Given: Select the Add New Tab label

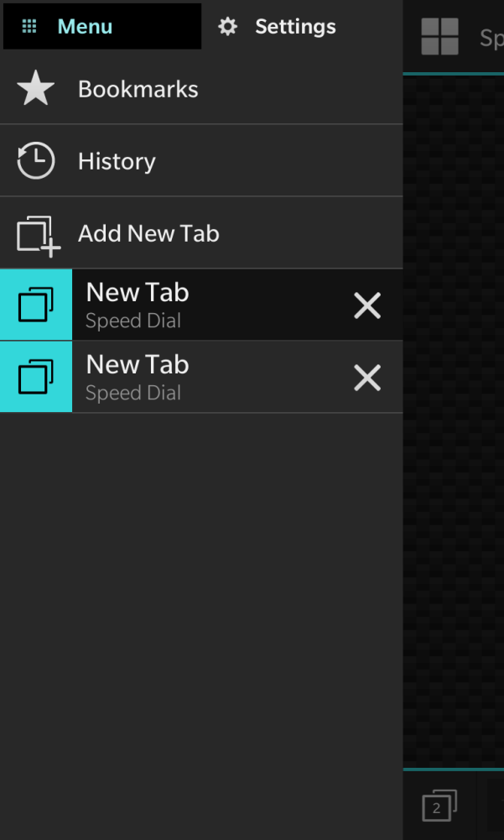Looking at the screenshot, I should [148, 233].
